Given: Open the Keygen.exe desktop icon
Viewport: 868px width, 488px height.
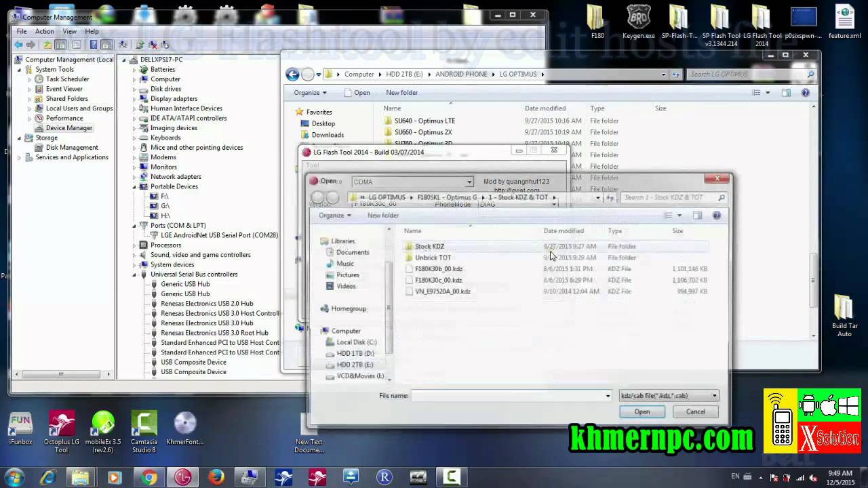Looking at the screenshot, I should [638, 22].
